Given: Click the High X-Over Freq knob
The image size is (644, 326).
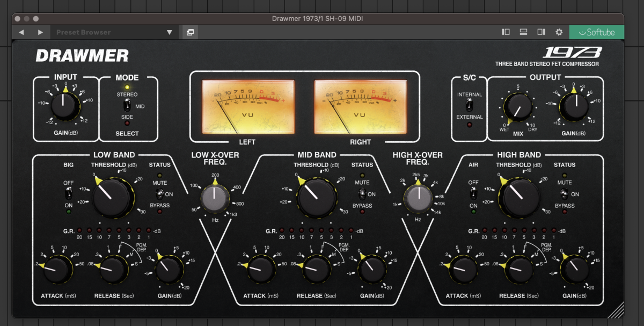Looking at the screenshot, I should coord(418,199).
